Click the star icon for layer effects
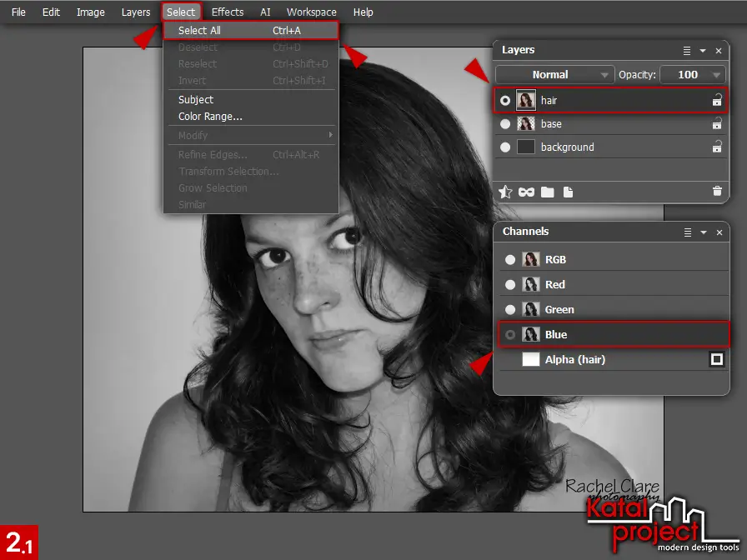 (x=505, y=192)
